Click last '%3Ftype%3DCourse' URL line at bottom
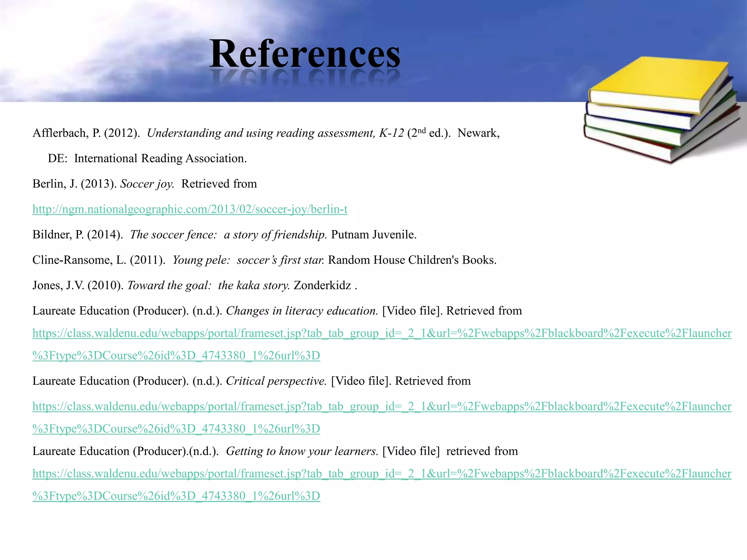The image size is (747, 560). tap(176, 496)
